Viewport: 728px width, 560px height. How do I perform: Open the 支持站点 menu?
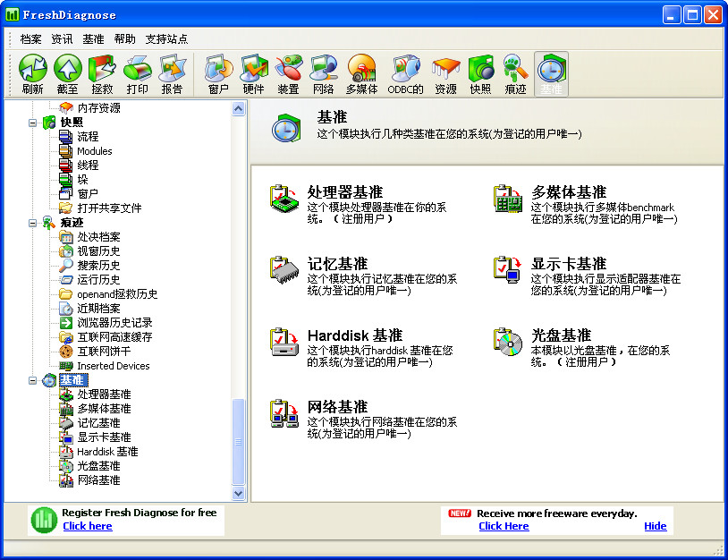(166, 39)
